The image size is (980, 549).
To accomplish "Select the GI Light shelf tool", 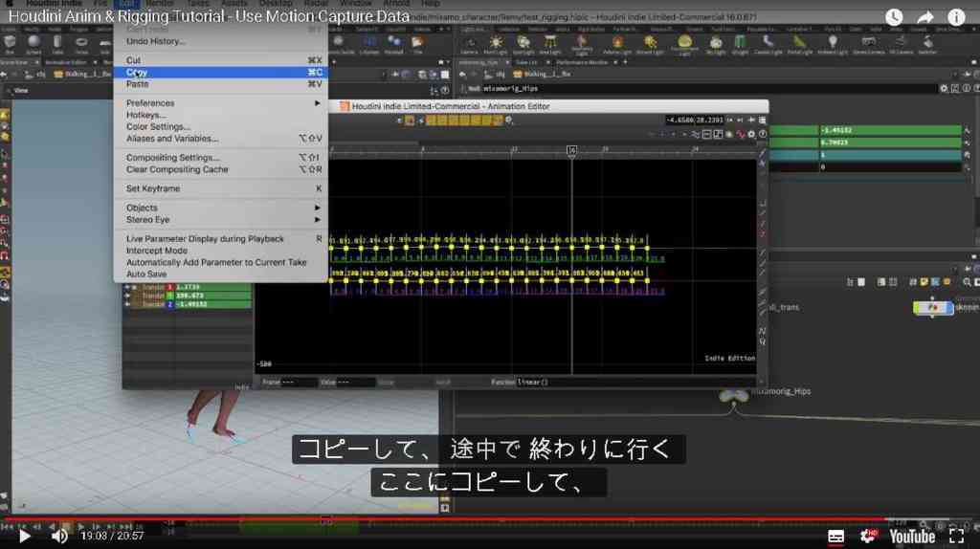I will [x=740, y=44].
